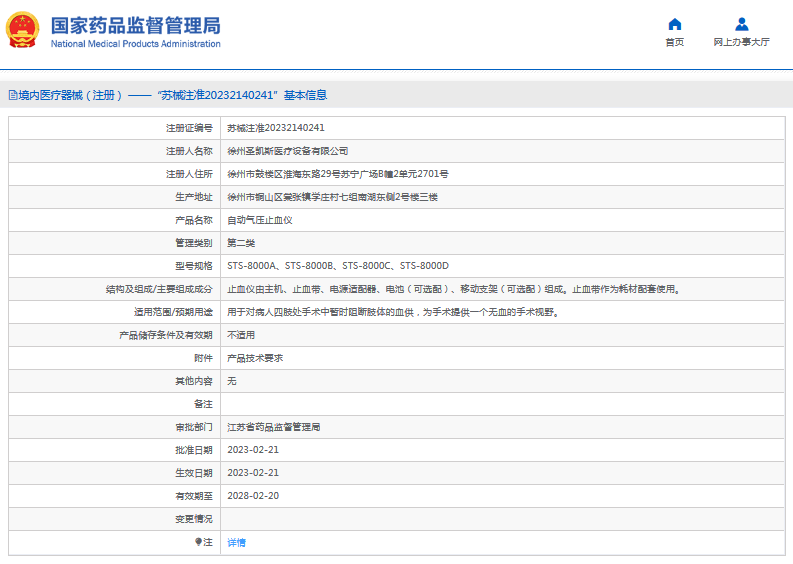Viewport: 793px width, 564px height.
Task: Click the 结构及组成/主要组成成分 label
Action: click(x=159, y=289)
